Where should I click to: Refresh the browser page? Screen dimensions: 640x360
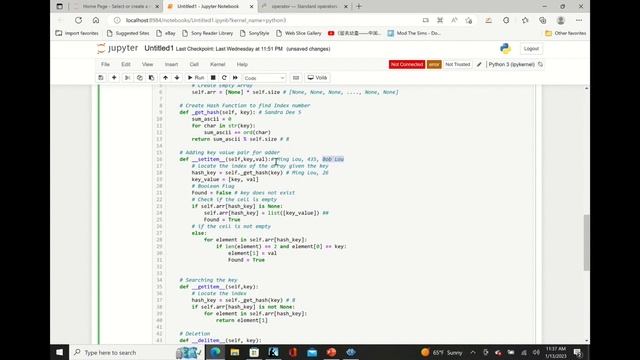[78, 20]
